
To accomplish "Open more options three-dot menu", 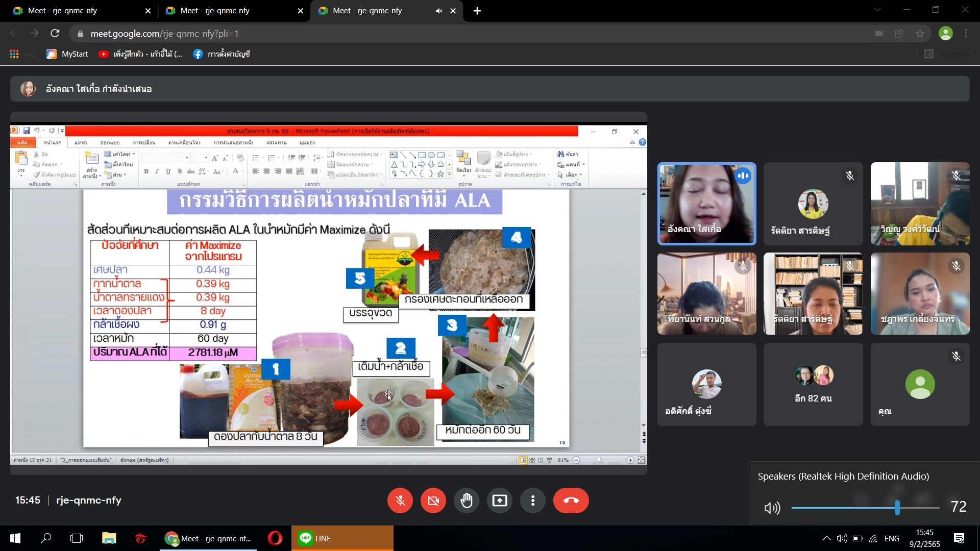I will (533, 500).
